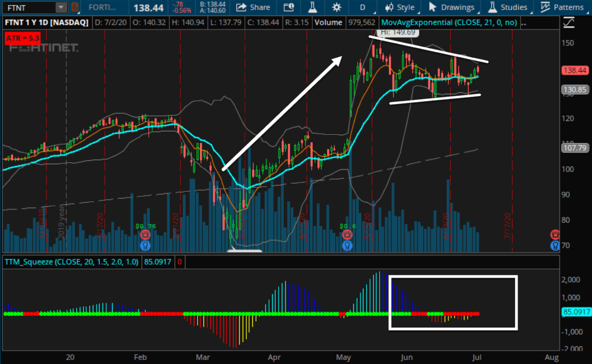Click the FORTI... company name label
This screenshot has height=364, width=592.
coord(102,7)
